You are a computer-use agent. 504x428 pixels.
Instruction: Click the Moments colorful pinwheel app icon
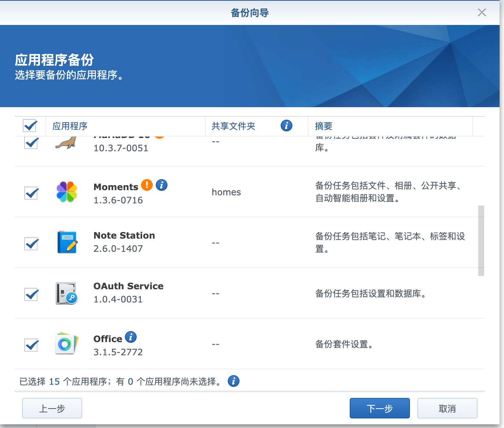(66, 192)
